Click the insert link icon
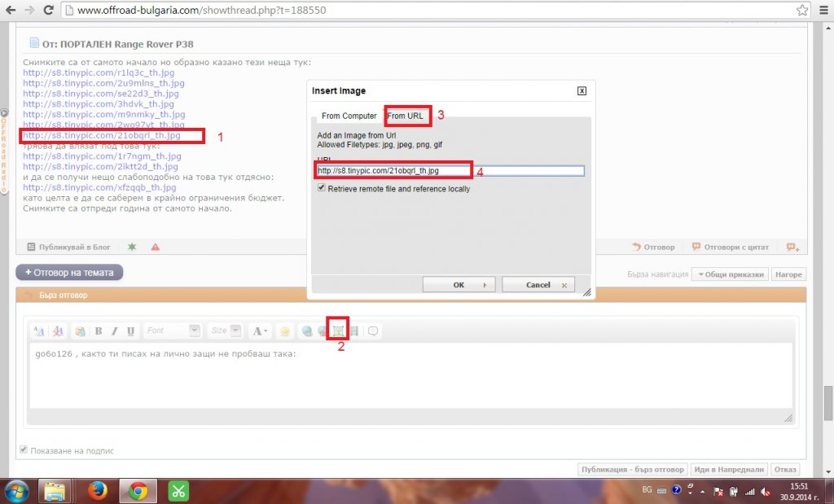Screen dimensions: 834x504 [x=307, y=331]
